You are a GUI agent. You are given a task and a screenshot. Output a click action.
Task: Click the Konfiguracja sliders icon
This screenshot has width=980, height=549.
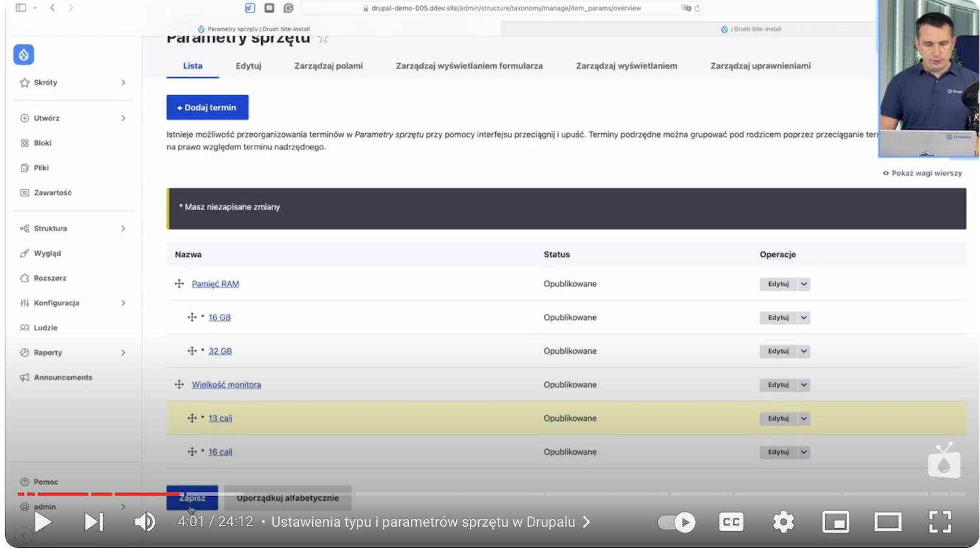click(x=24, y=303)
